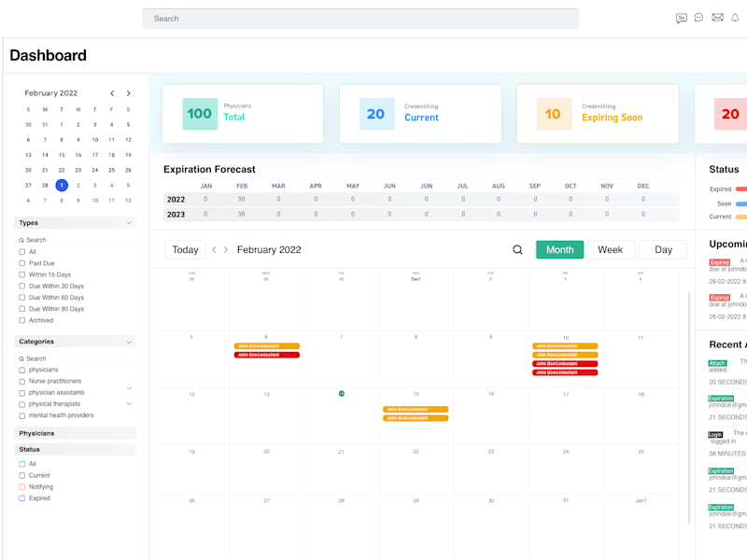
Task: Switch calendar to Week view
Action: 611,249
